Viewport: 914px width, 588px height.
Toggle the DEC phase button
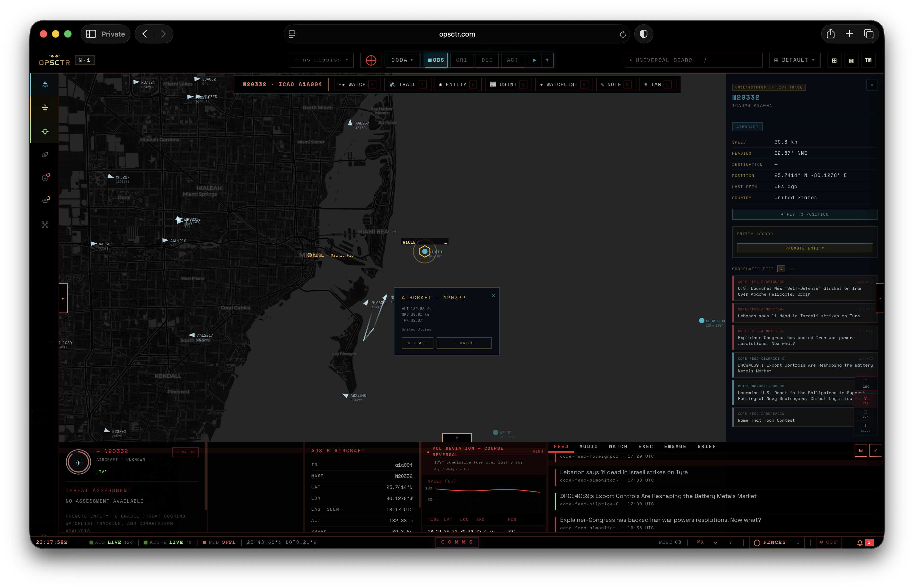pos(487,60)
